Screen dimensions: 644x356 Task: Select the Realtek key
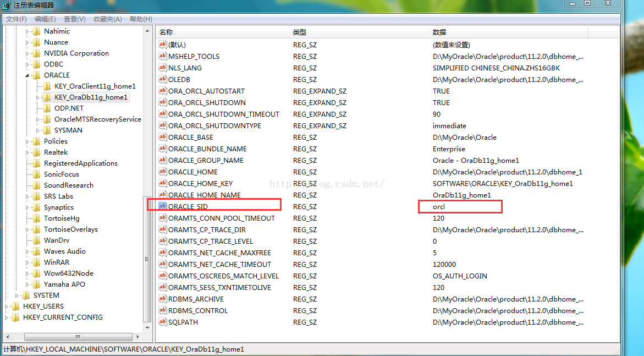tap(56, 152)
